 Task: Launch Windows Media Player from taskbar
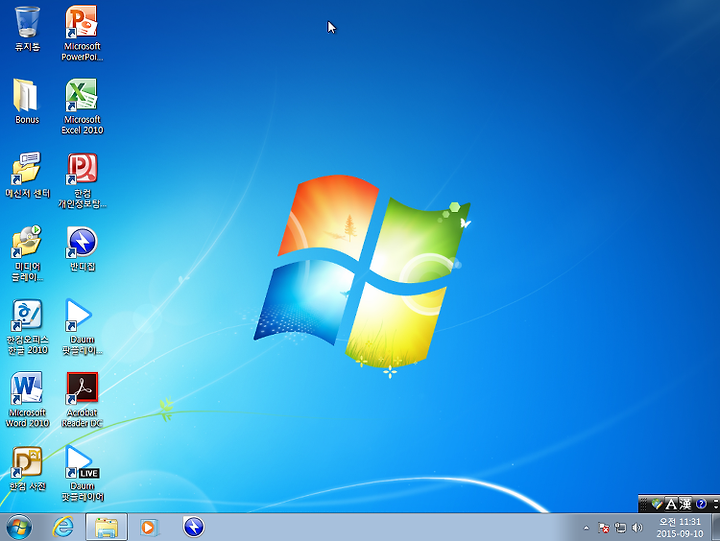(x=148, y=527)
